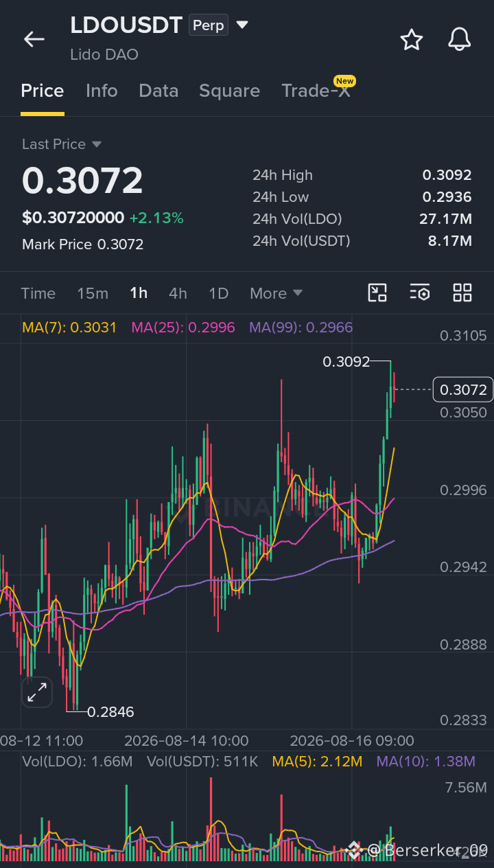This screenshot has height=868, width=494.
Task: Tap the +2.13% change percentage
Action: tap(156, 218)
